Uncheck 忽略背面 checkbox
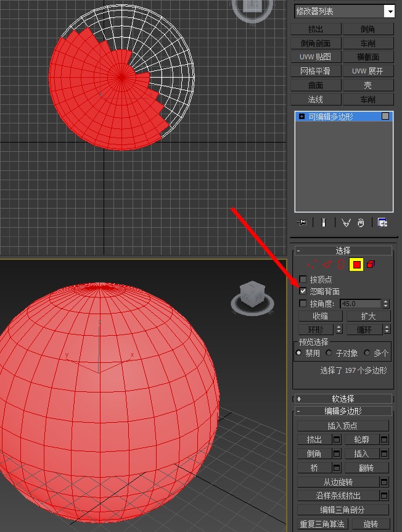The image size is (402, 532). (303, 291)
